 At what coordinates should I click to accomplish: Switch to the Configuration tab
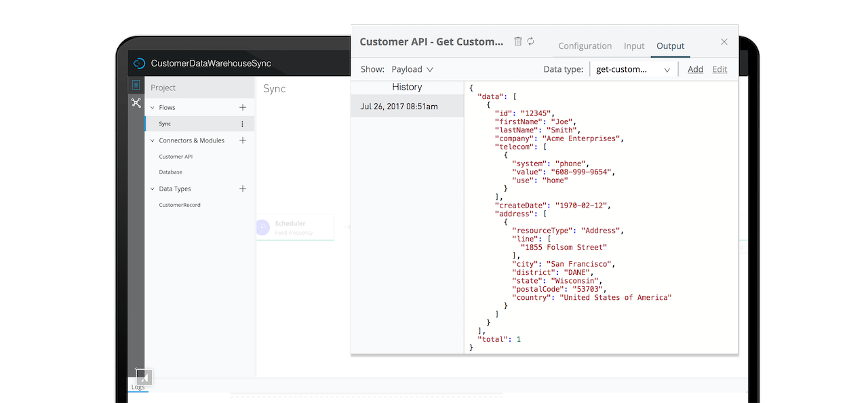(585, 46)
